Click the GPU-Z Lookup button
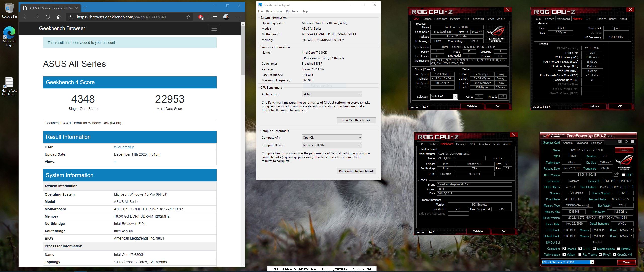 tap(624, 150)
